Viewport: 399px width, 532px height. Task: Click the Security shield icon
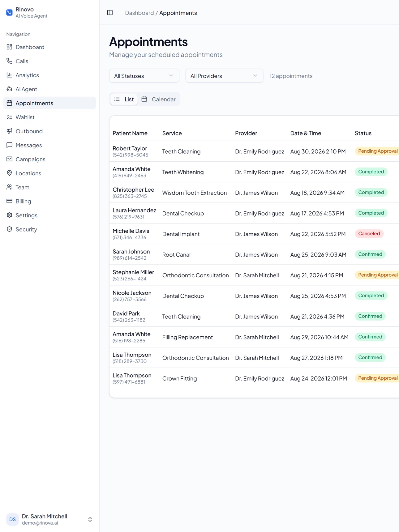[x=10, y=229]
